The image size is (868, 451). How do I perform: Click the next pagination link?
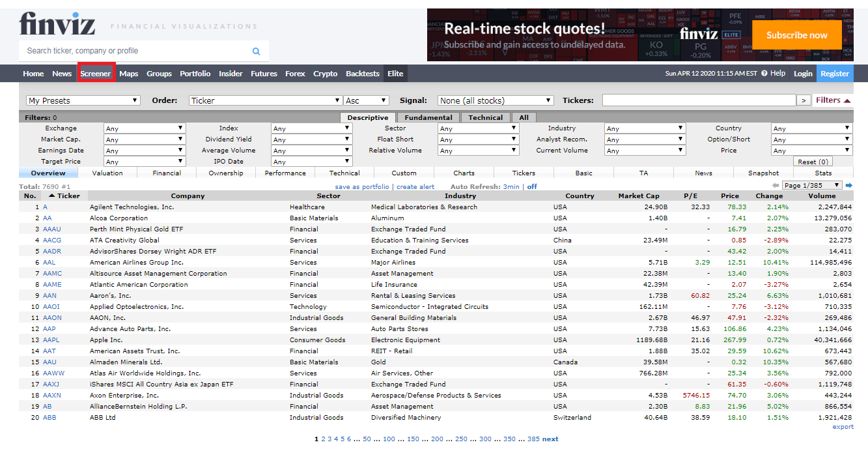(550, 439)
